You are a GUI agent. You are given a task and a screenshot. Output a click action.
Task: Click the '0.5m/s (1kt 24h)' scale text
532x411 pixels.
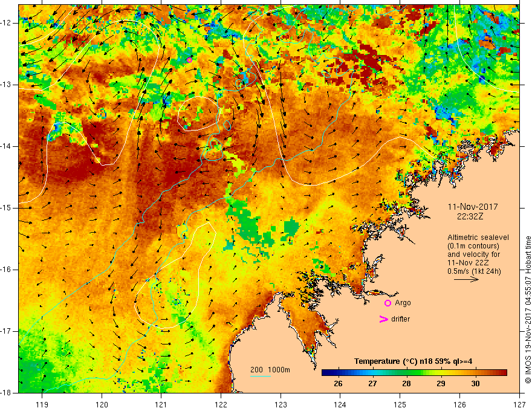tap(474, 271)
